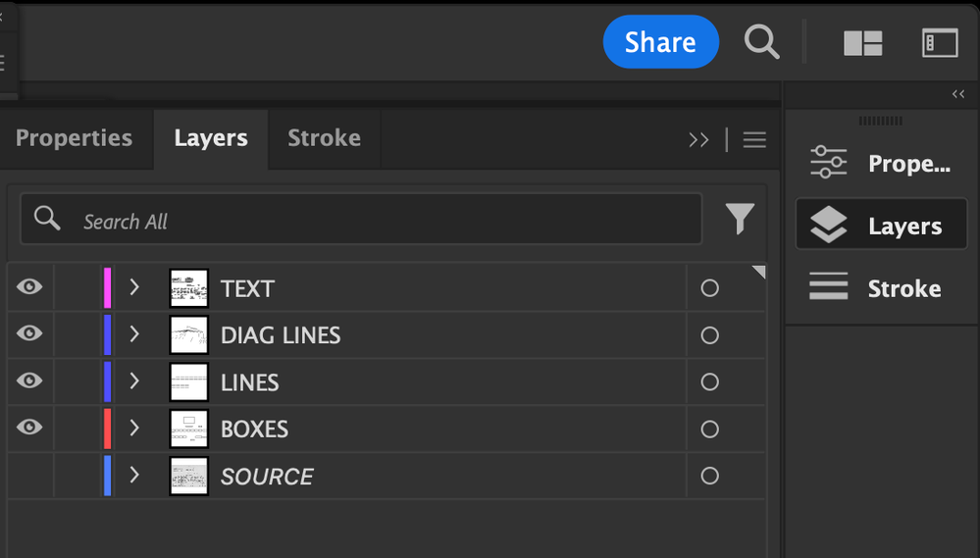Screen dimensions: 980x558
Task: Click the target circle for TEXT layer
Action: coord(710,288)
